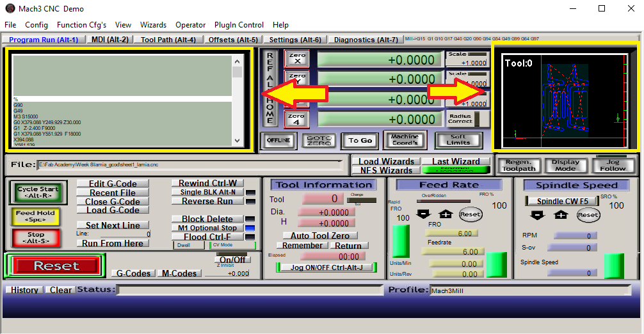The image size is (644, 334).
Task: Open the Operator menu
Action: point(191,25)
